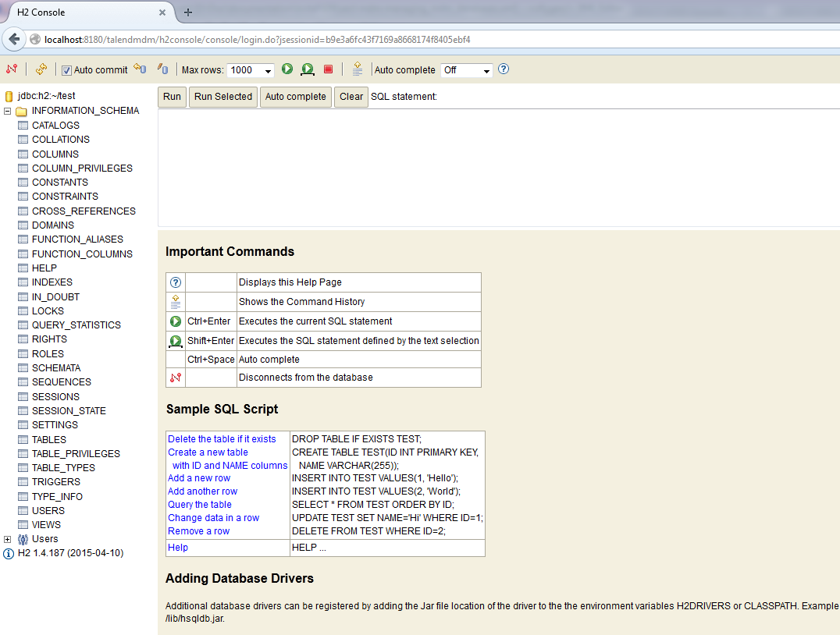Click the 'Query the table' sample link
This screenshot has width=840, height=635.
200,505
